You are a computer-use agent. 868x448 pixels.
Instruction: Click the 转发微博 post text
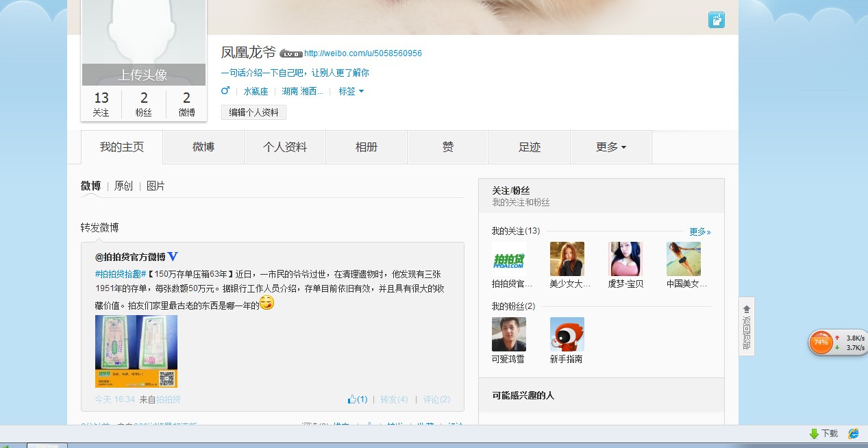pos(100,227)
